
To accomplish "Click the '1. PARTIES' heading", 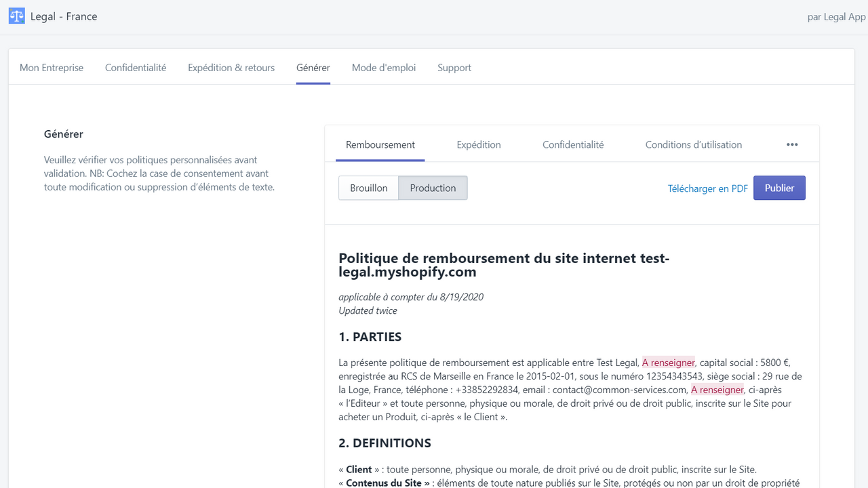I will pos(370,337).
